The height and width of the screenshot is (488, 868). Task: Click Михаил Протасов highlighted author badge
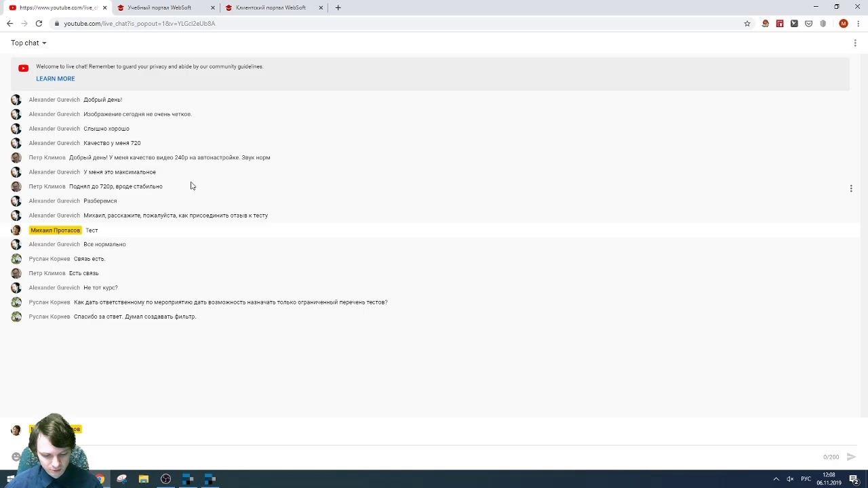pos(55,230)
